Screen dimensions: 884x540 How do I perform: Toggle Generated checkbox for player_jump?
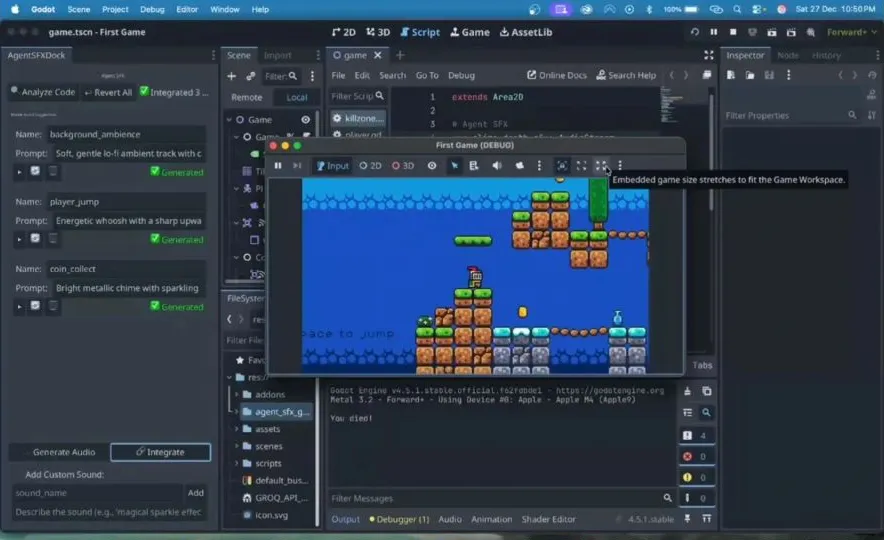coord(154,238)
